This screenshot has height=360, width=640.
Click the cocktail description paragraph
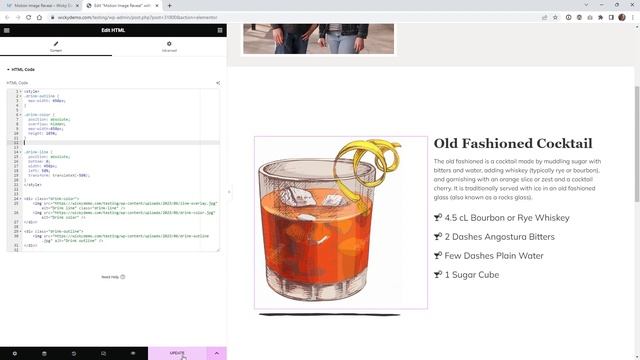point(518,179)
